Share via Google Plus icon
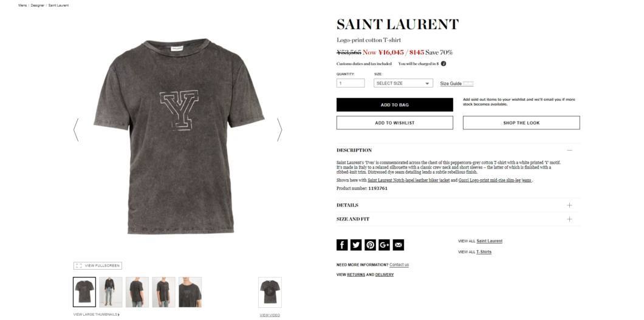The image size is (644, 320). (x=384, y=245)
